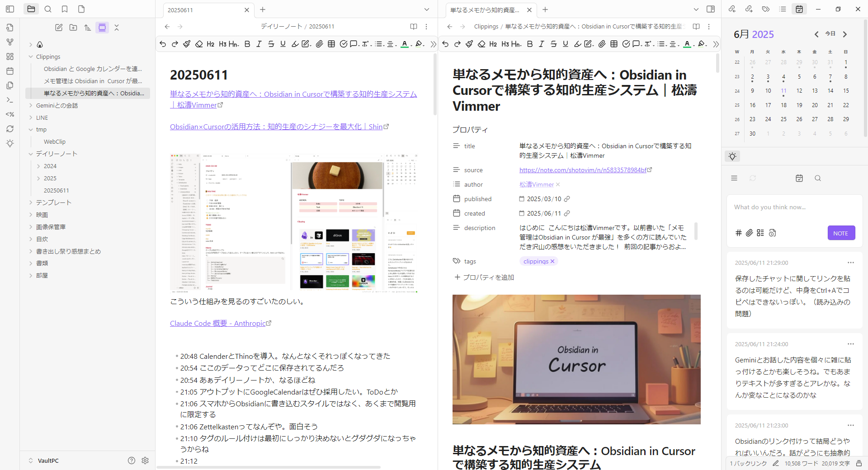Screen dimensions: 868x470
Task: Open the bookmarks tab in left sidebar
Action: click(x=65, y=9)
